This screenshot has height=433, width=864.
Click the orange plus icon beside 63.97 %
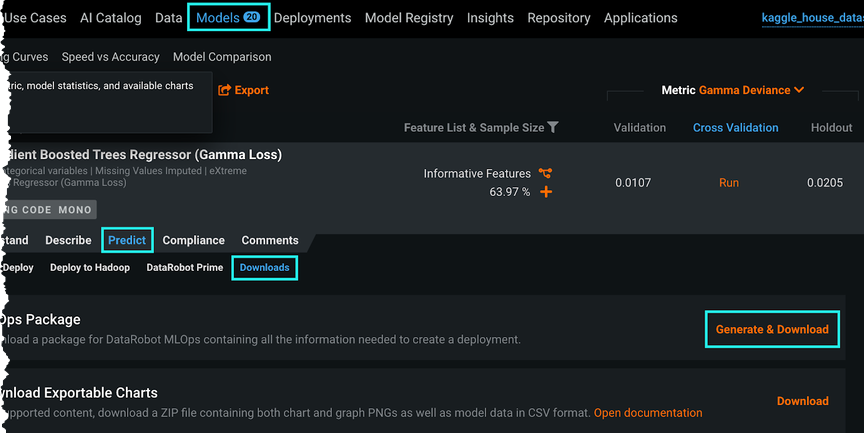click(546, 191)
